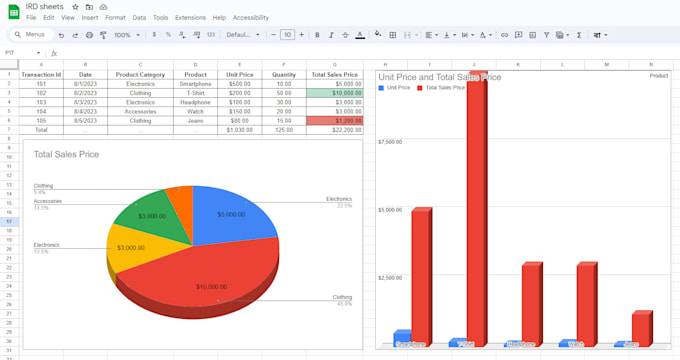680x360 pixels.
Task: Click the Google Sheets home logo
Action: (x=14, y=12)
